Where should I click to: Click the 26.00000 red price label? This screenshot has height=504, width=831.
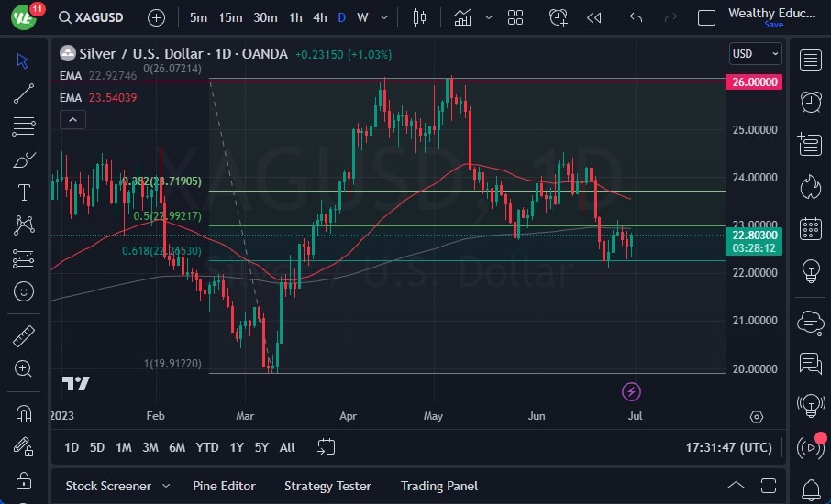756,82
